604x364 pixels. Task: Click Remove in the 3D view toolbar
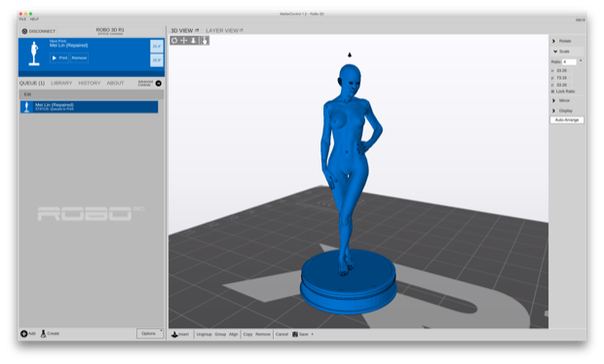pyautogui.click(x=263, y=335)
